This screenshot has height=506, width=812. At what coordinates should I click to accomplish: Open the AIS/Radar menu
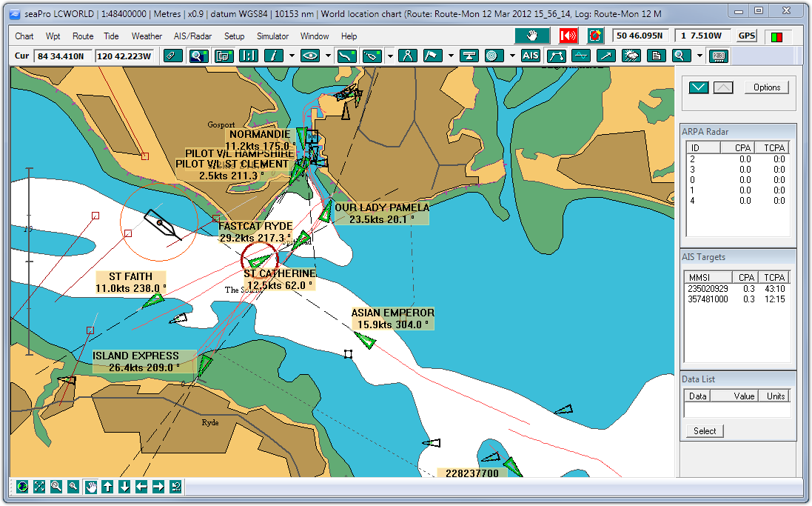[192, 36]
